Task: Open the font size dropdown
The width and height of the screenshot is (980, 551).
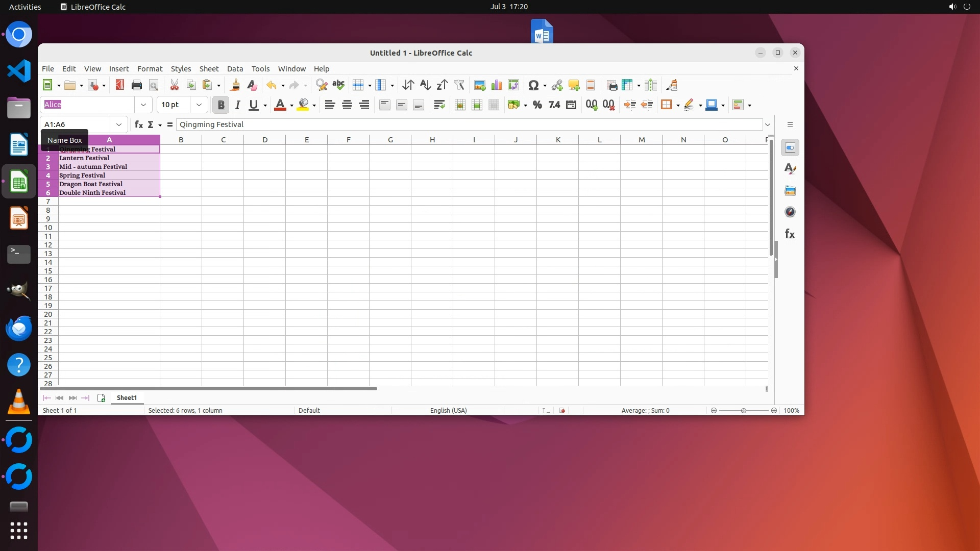Action: pos(199,105)
